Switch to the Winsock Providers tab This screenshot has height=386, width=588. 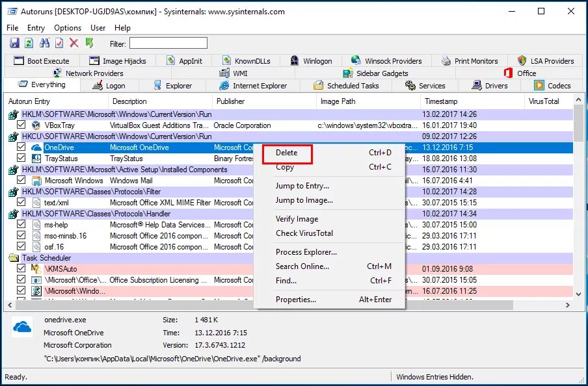coord(386,60)
